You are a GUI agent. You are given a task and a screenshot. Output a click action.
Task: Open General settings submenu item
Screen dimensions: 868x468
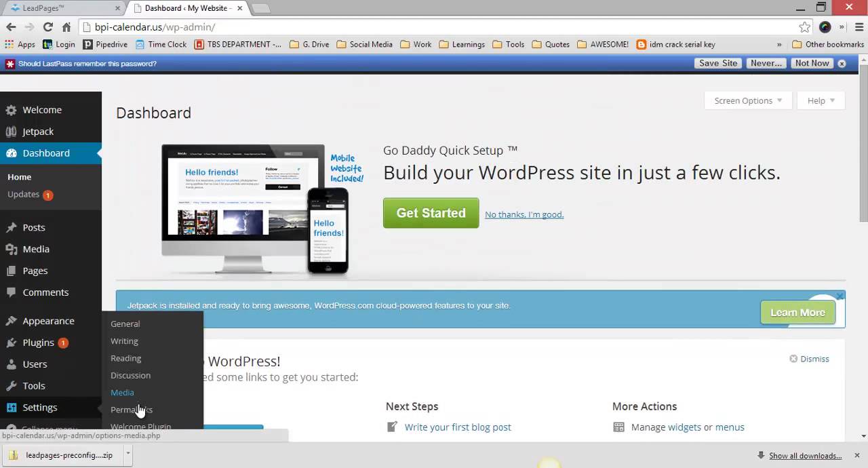pyautogui.click(x=125, y=324)
